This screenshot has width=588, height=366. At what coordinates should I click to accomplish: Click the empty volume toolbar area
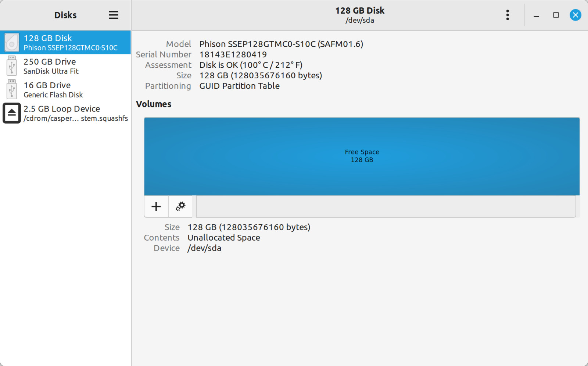[386, 206]
